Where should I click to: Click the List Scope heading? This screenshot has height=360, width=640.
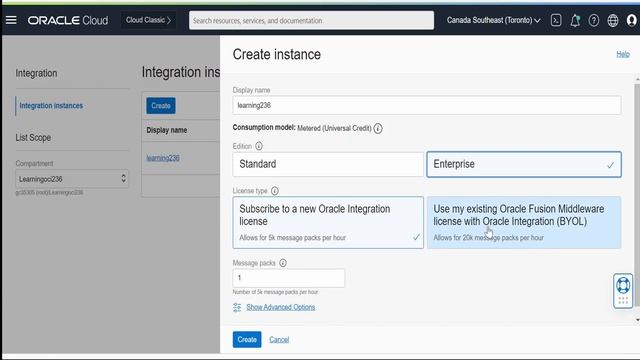pyautogui.click(x=33, y=138)
